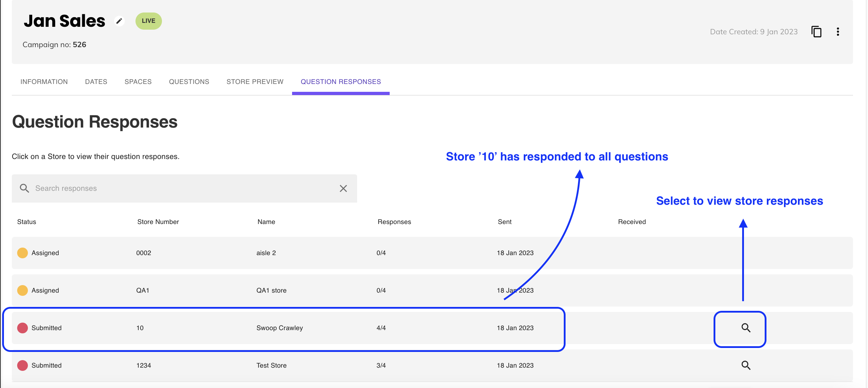Click the Responses column header
This screenshot has height=388, width=868.
point(394,222)
